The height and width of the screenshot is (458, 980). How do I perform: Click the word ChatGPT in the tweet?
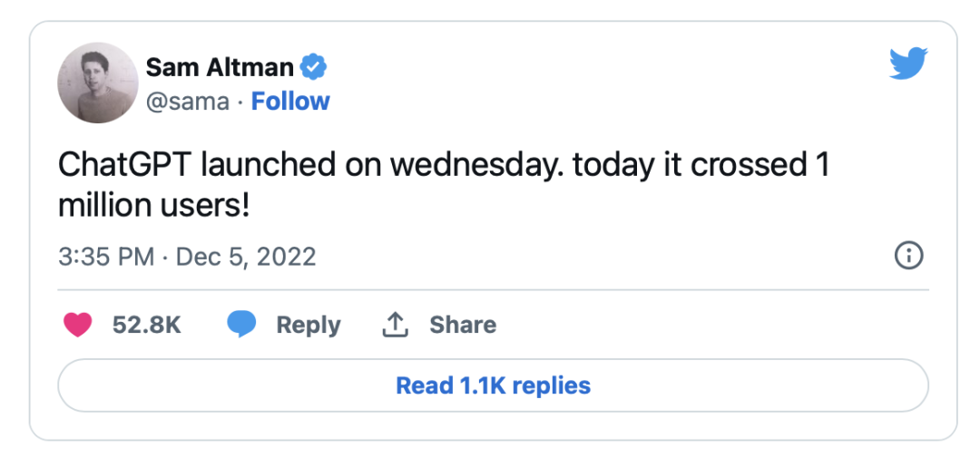tap(124, 166)
